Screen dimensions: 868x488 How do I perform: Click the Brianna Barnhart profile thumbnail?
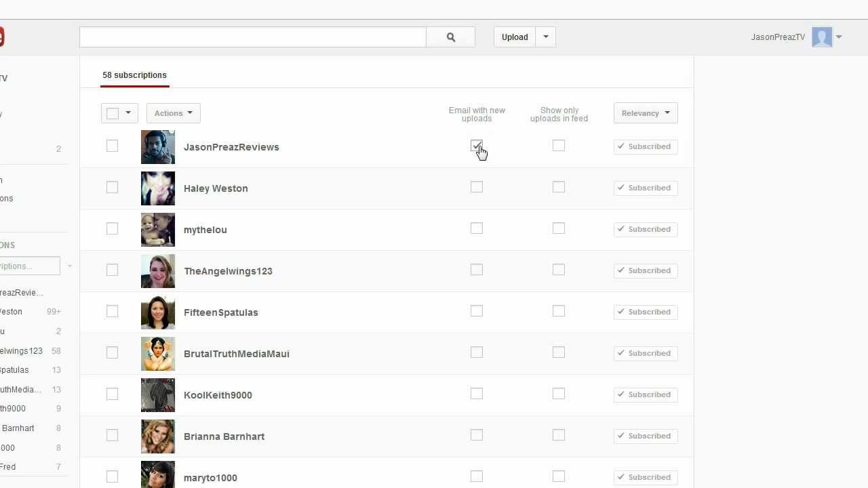pos(158,436)
